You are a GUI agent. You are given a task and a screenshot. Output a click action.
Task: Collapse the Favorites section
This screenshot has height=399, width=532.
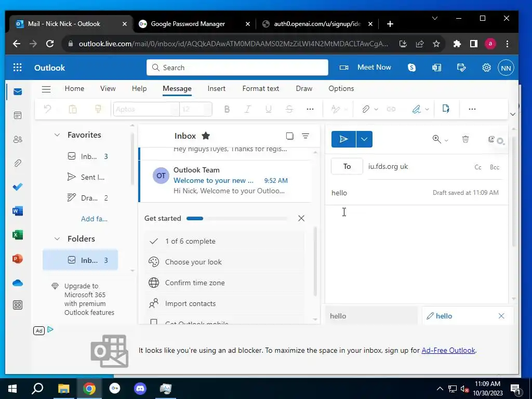pyautogui.click(x=57, y=135)
